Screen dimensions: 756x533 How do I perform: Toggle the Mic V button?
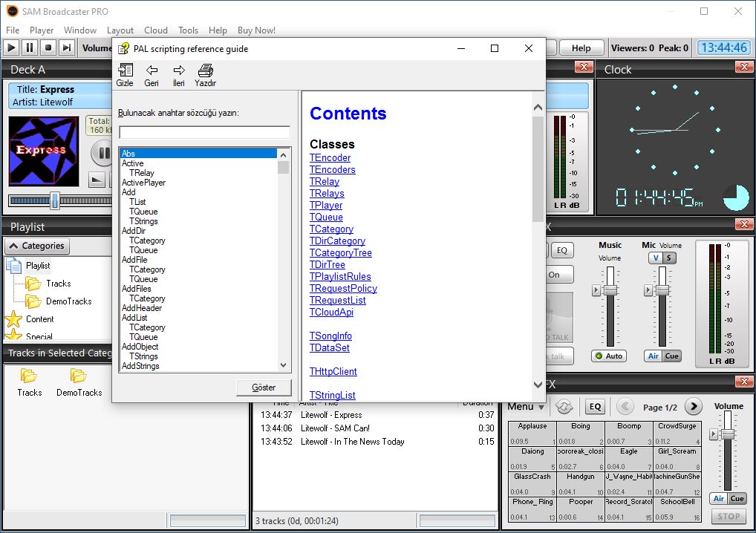coord(656,258)
